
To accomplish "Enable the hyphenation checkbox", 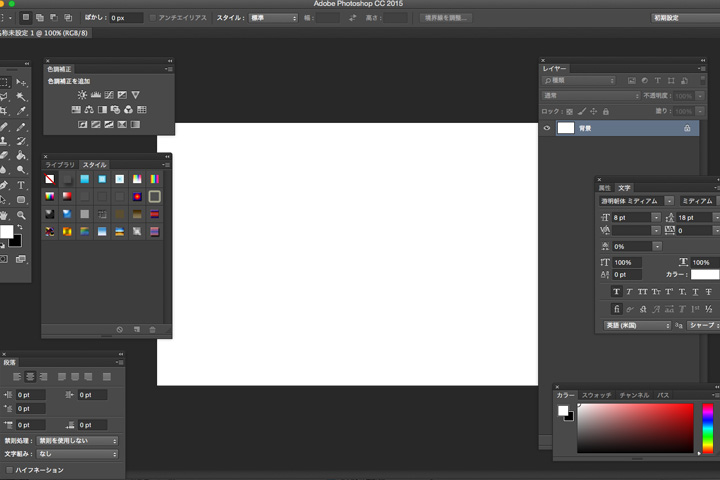I will click(x=9, y=470).
